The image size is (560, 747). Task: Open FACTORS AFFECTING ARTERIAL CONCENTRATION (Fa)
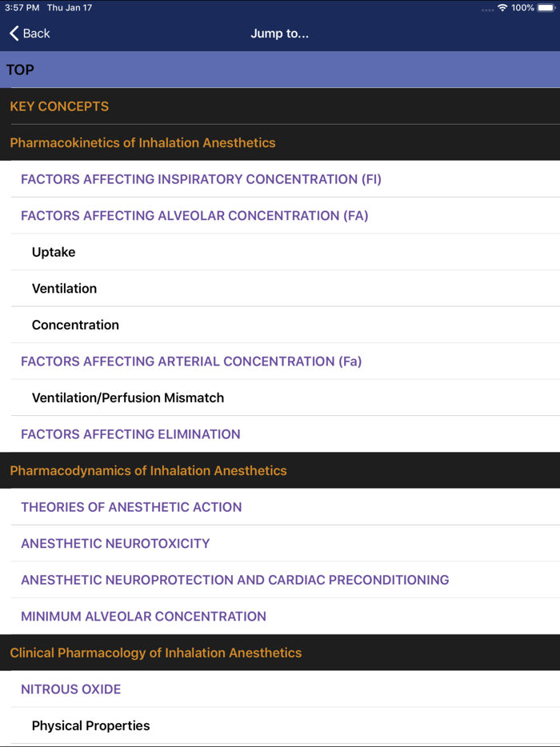pyautogui.click(x=280, y=361)
